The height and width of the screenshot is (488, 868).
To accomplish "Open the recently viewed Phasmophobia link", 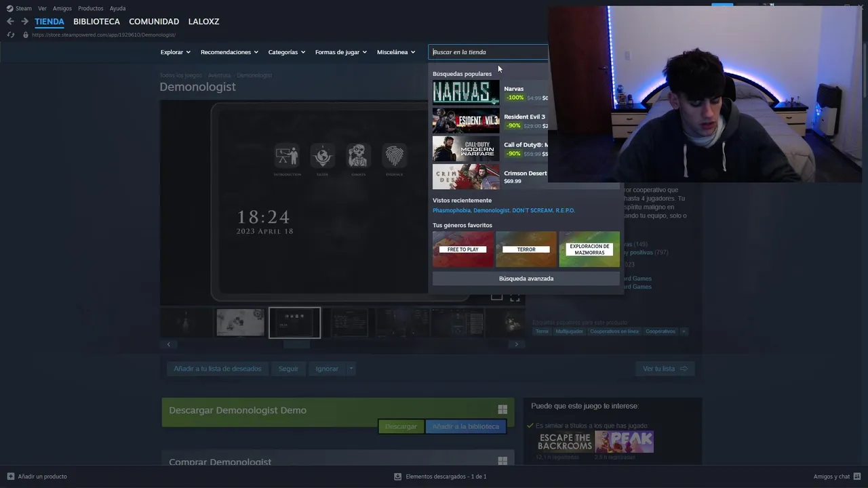I will [x=452, y=211].
